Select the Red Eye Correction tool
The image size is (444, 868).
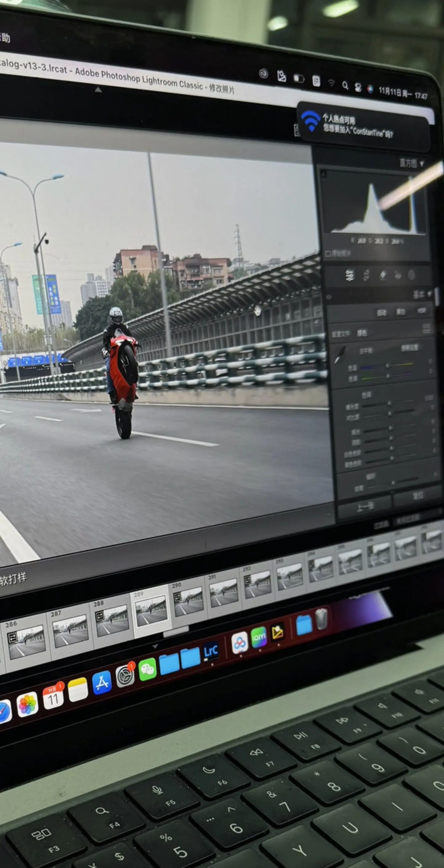398,275
